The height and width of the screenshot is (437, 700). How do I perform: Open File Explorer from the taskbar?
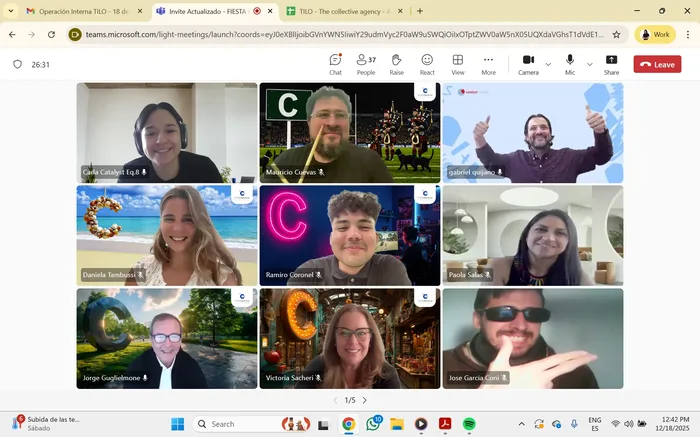pyautogui.click(x=397, y=424)
